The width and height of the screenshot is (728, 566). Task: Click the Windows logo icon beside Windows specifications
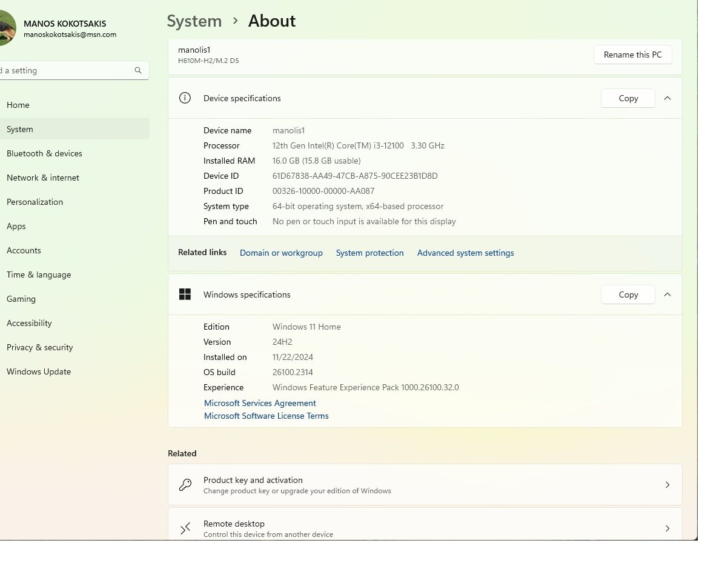tap(185, 295)
